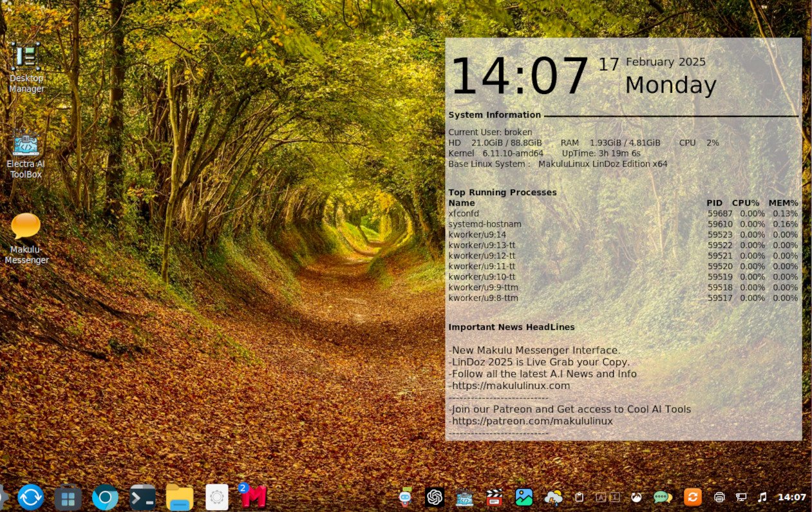Viewport: 812px width, 512px height.
Task: Click the blue sync update icon in dock
Action: (x=30, y=497)
